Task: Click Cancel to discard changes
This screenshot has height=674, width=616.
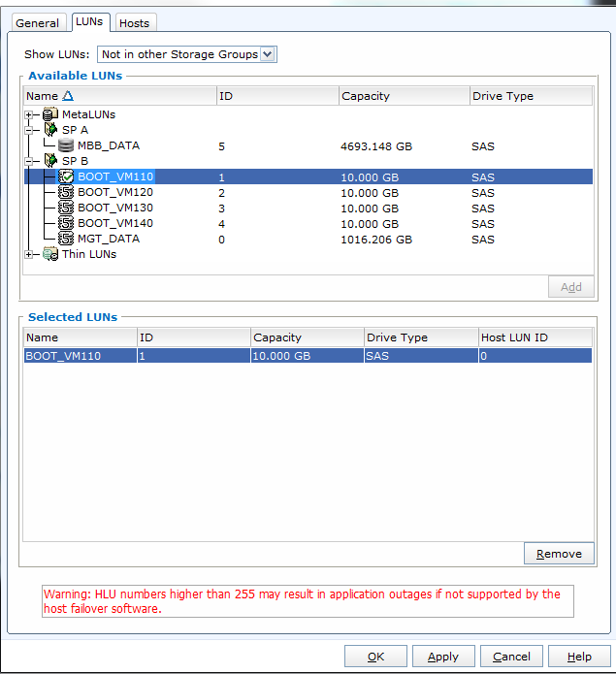Action: pyautogui.click(x=511, y=657)
